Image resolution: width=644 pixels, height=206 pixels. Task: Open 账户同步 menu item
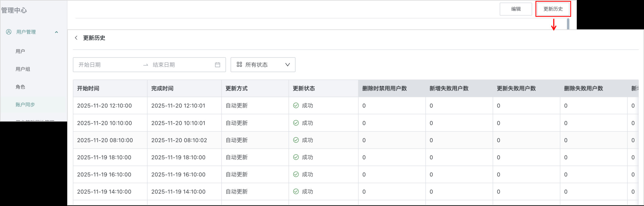click(x=25, y=104)
